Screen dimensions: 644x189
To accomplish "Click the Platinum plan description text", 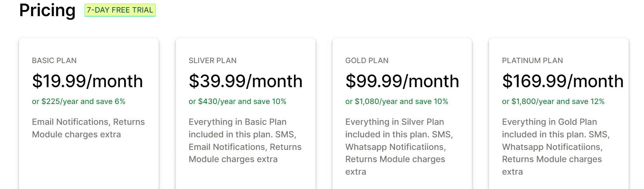I will point(556,147).
